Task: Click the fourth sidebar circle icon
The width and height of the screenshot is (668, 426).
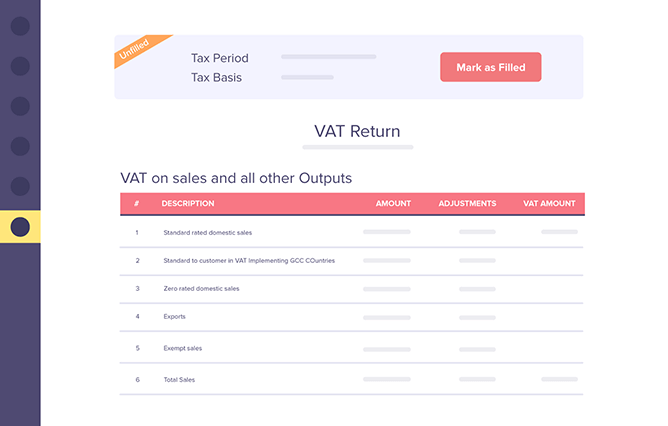Action: point(20,146)
